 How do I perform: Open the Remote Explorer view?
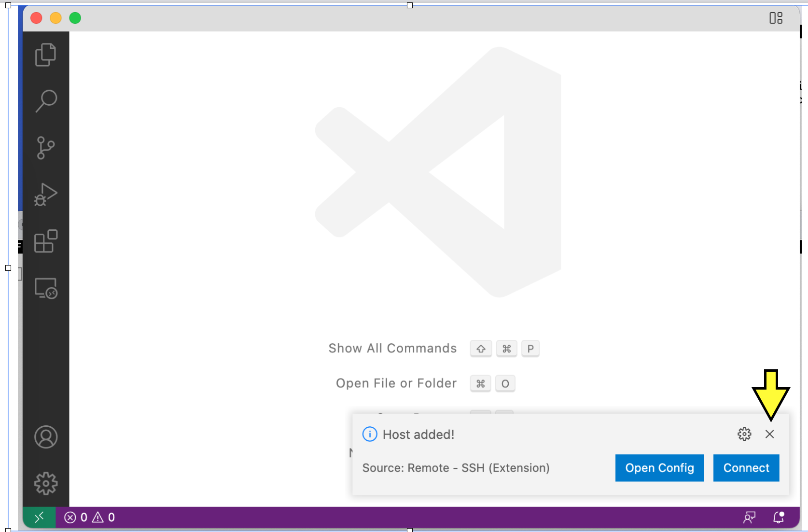(46, 288)
